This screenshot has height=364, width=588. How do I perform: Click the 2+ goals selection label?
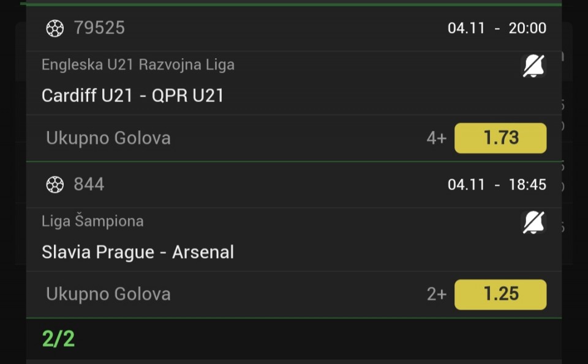436,295
